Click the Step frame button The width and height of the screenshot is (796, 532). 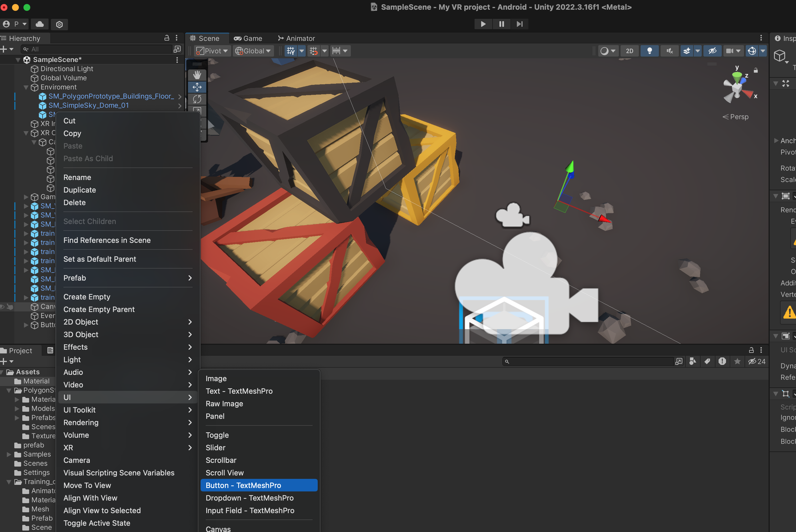point(519,24)
